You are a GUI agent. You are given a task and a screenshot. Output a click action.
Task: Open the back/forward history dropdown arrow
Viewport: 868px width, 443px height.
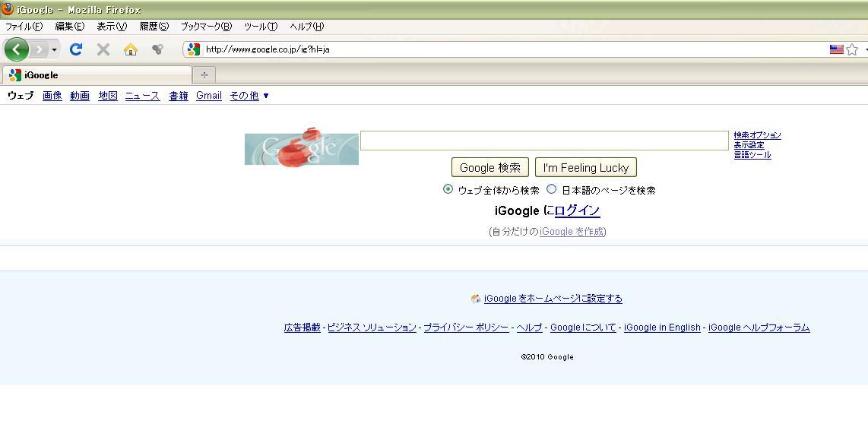(x=54, y=50)
